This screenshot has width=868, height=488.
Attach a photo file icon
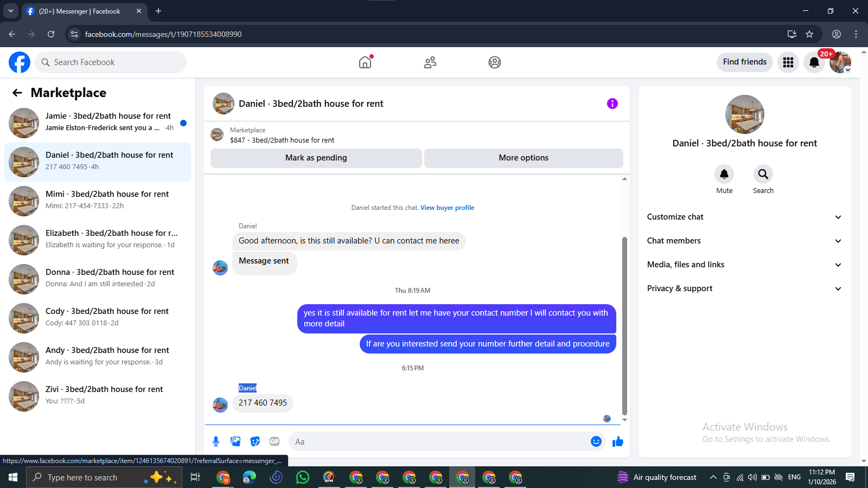(235, 441)
